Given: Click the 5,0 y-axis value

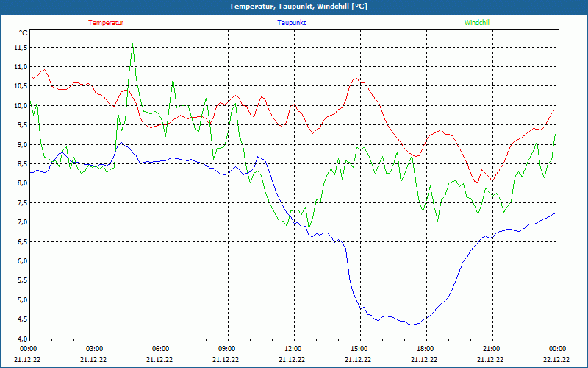Looking at the screenshot, I should click(x=22, y=300).
